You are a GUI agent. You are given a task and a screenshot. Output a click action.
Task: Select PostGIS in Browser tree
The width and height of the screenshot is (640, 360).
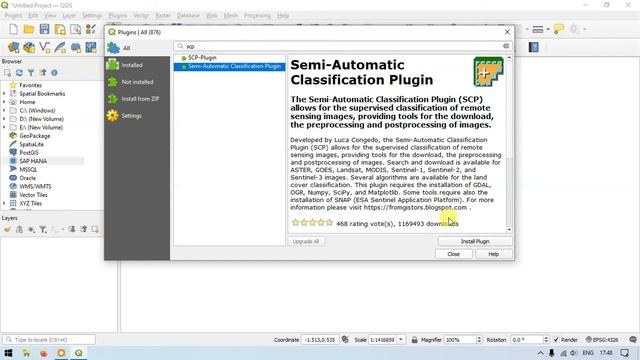[29, 153]
